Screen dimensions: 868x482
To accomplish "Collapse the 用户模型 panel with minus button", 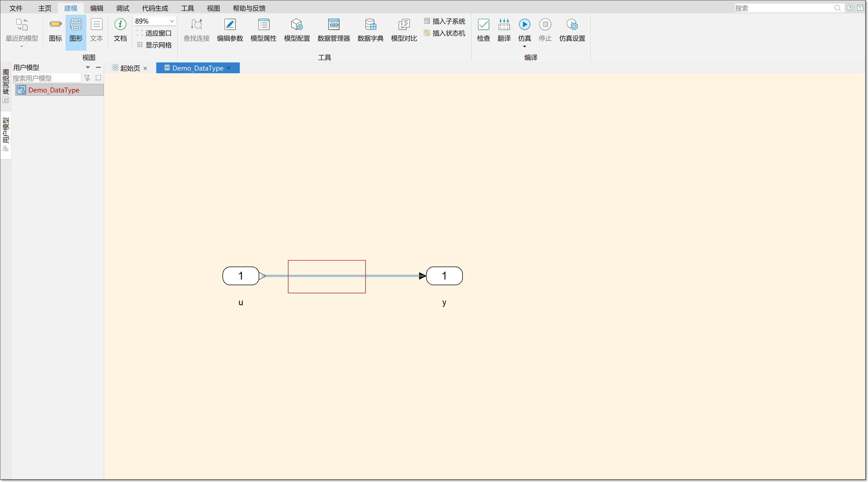I will 98,67.
